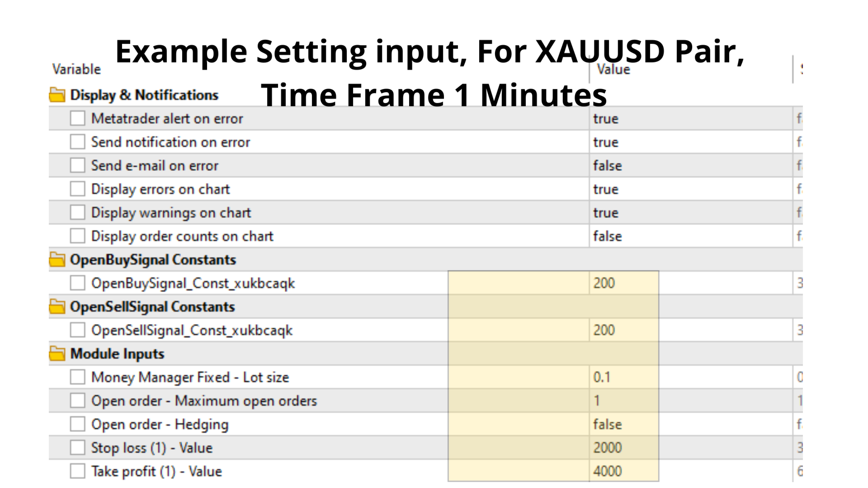The width and height of the screenshot is (868, 488).
Task: Select the OpenBuySignal_Const_xukbcaqk value 200
Action: (604, 283)
